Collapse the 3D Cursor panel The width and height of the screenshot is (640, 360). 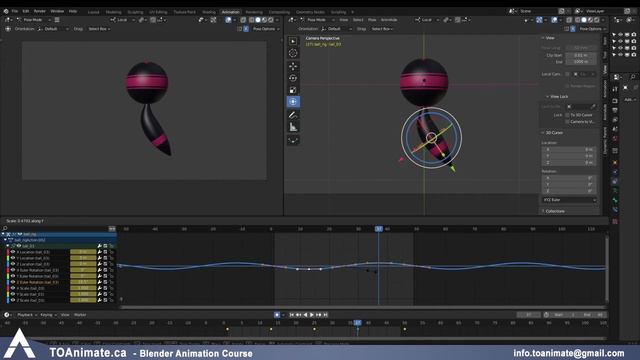[543, 133]
